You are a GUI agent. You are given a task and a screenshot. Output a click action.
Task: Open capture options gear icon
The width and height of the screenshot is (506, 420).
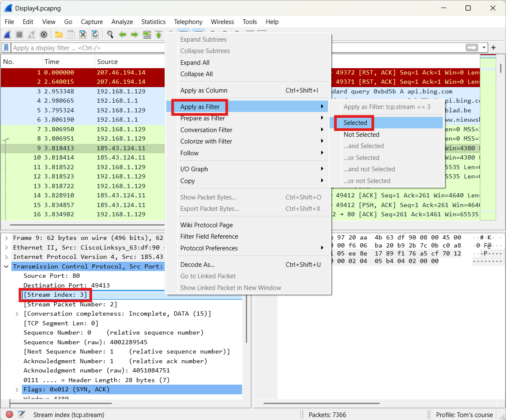43,35
